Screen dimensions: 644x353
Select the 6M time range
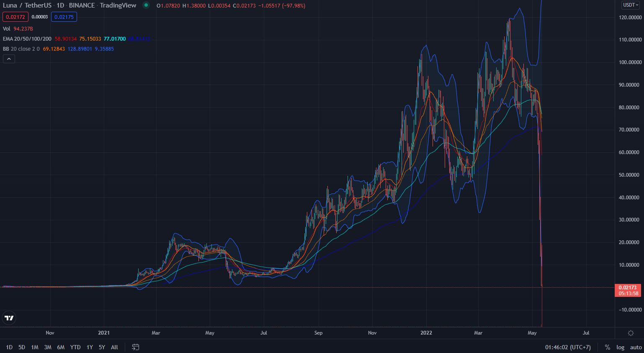[61, 347]
